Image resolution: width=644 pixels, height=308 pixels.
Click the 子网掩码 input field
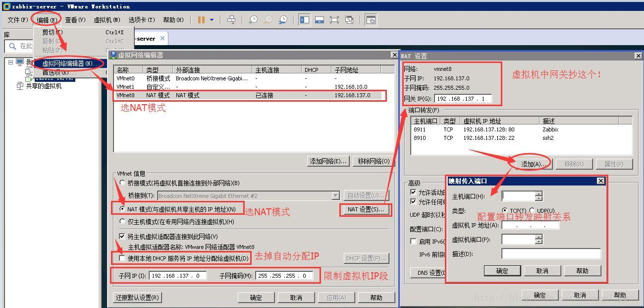click(284, 276)
